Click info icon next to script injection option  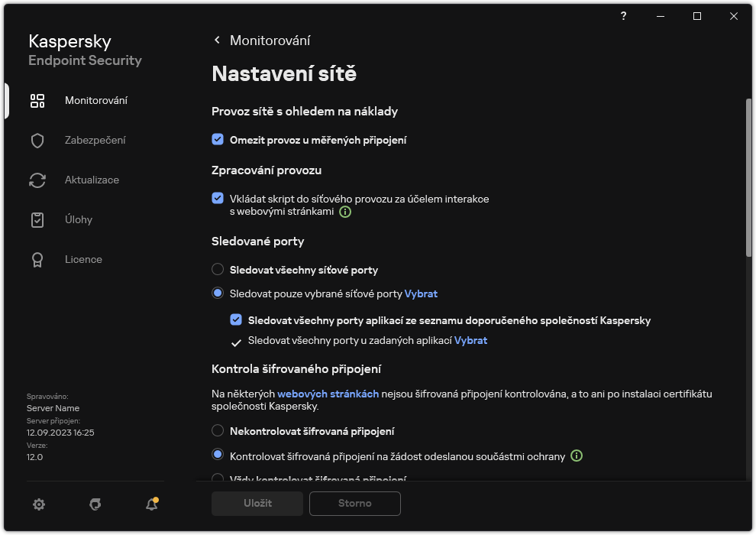(345, 212)
